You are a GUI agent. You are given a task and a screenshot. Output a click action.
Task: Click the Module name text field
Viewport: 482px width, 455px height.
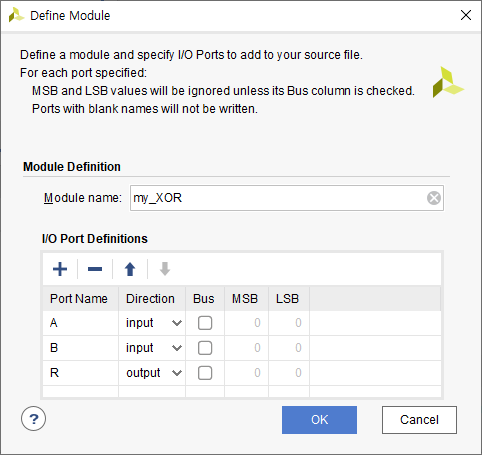coord(287,198)
